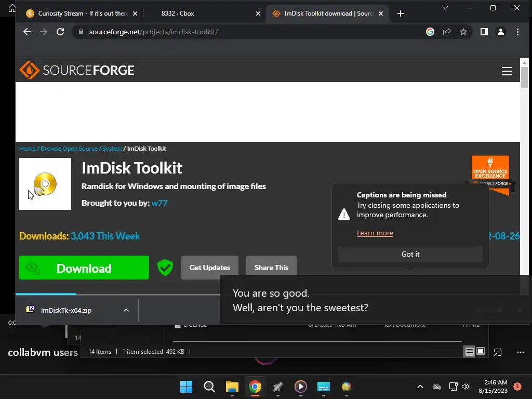532x399 pixels.
Task: Dismiss the captions warning with Got it
Action: tap(410, 254)
